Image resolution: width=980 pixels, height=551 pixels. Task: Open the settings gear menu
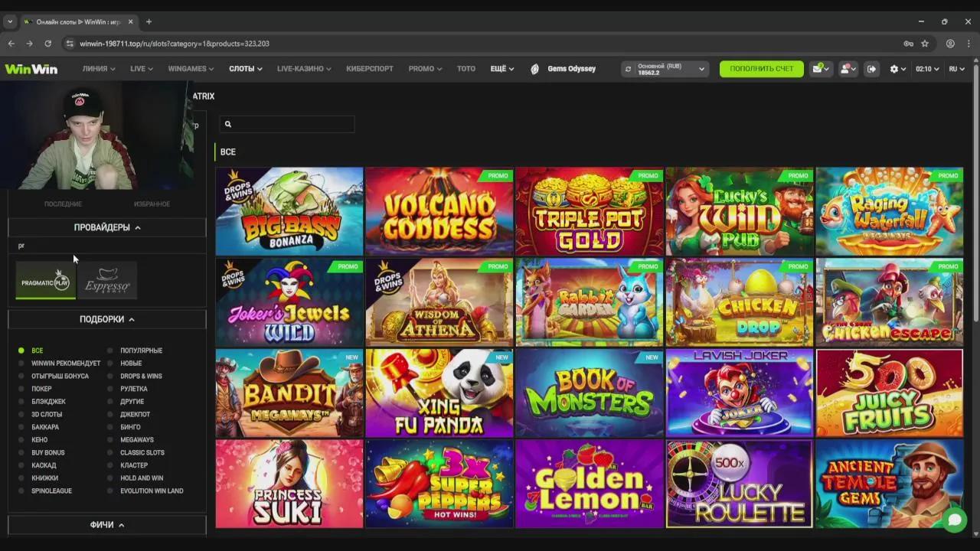(x=897, y=69)
